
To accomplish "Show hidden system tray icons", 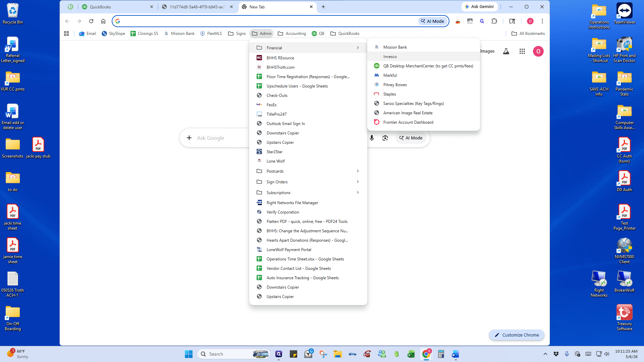I will pos(545,354).
